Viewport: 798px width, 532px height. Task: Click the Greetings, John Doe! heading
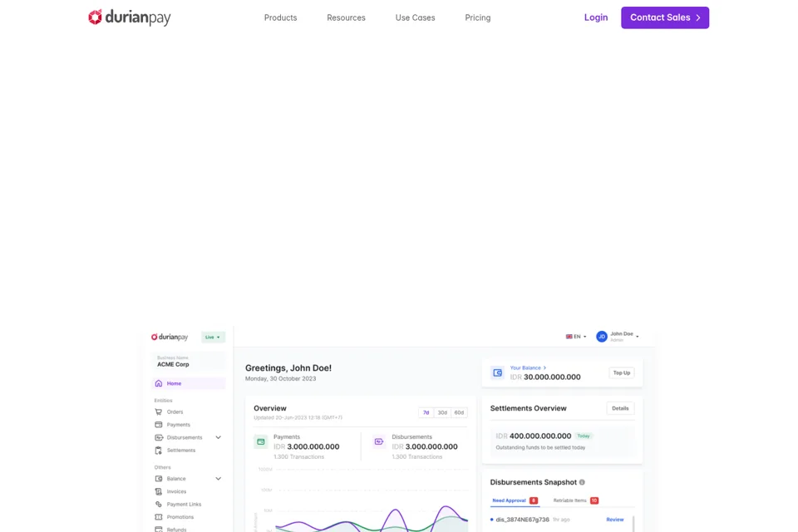point(288,368)
